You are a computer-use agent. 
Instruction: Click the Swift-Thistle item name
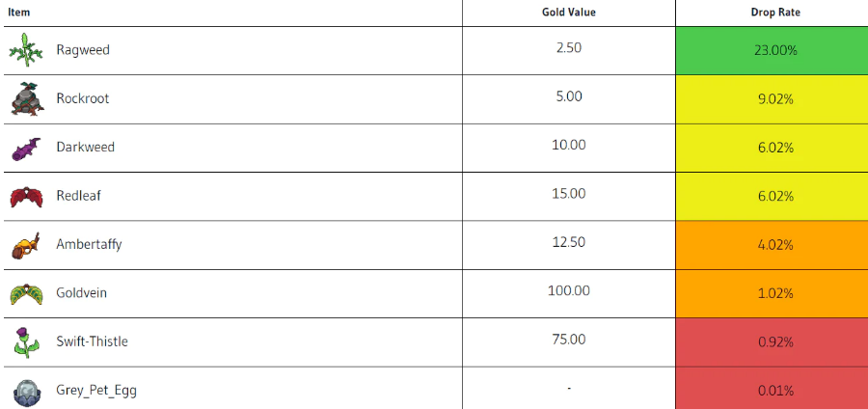(92, 341)
